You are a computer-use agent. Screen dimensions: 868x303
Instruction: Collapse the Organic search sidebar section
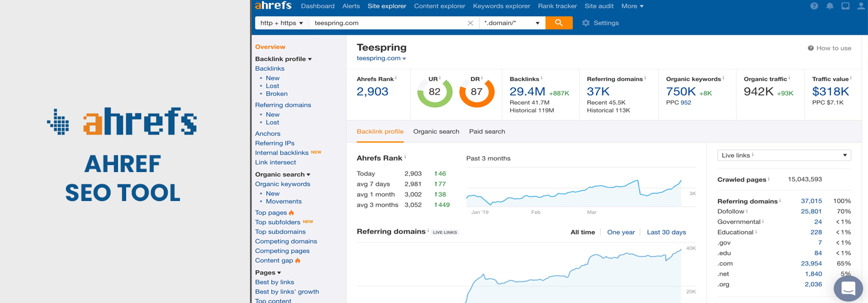click(x=282, y=174)
